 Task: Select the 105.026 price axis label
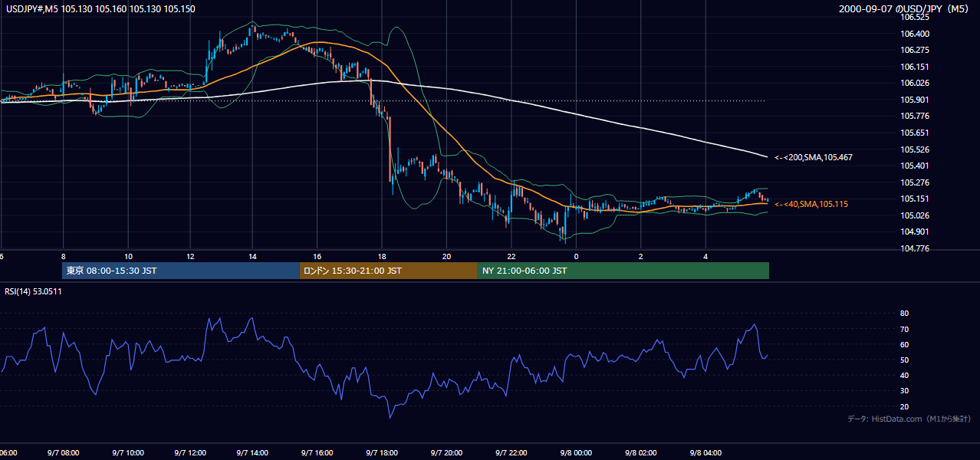point(915,215)
